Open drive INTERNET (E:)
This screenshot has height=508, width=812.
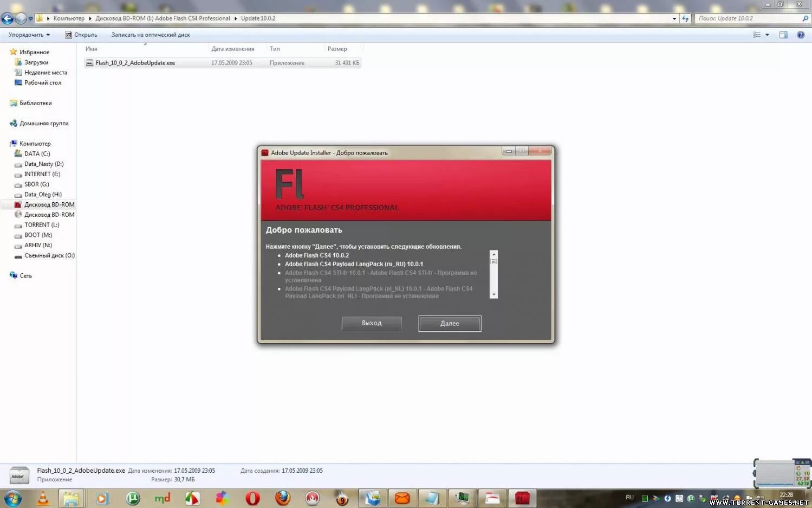tap(42, 174)
